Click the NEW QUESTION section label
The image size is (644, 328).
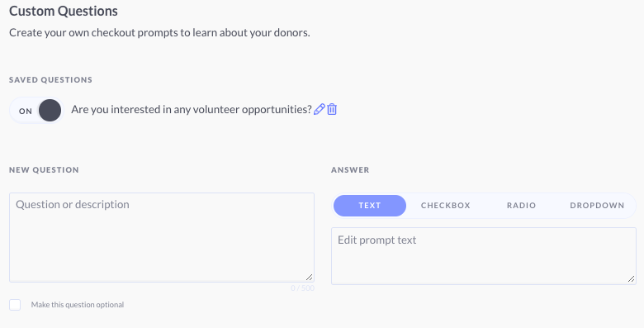click(x=44, y=169)
